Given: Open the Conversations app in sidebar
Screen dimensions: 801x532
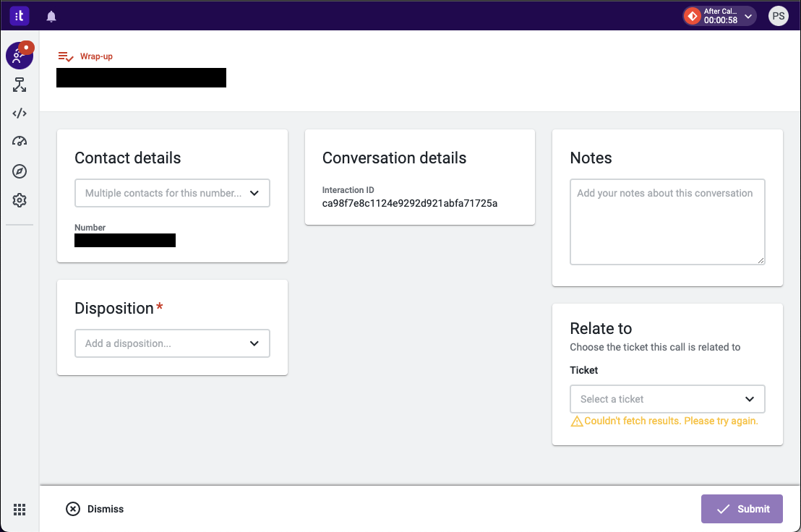Looking at the screenshot, I should 20,56.
